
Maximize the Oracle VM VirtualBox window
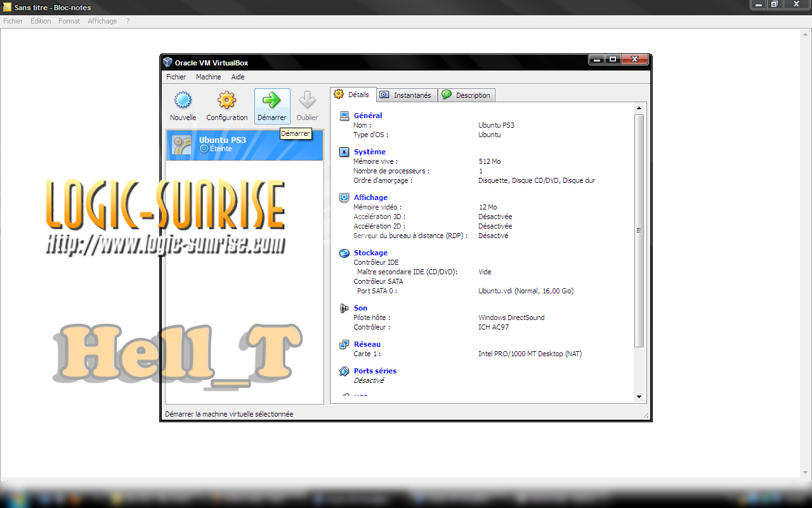(x=613, y=59)
